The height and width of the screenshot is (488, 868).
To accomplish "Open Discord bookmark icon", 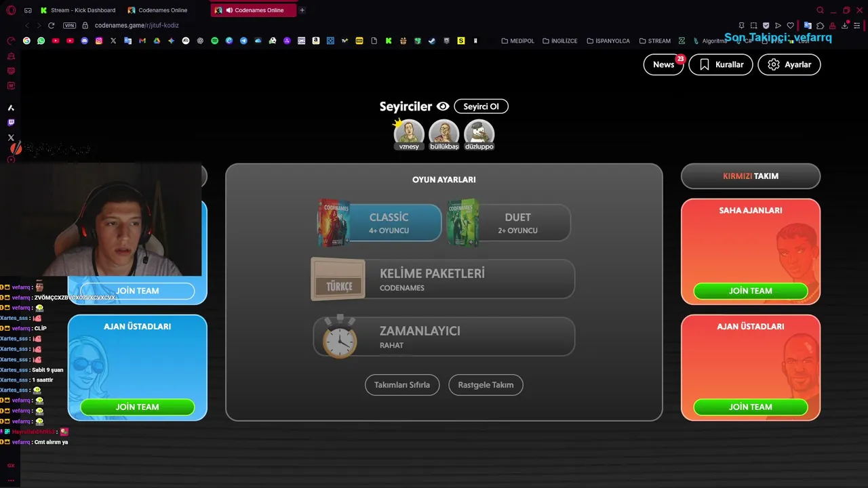I will (84, 41).
